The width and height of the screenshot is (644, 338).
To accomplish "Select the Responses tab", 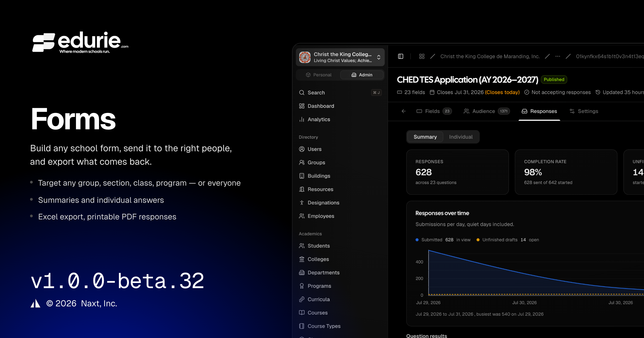I will tap(539, 111).
